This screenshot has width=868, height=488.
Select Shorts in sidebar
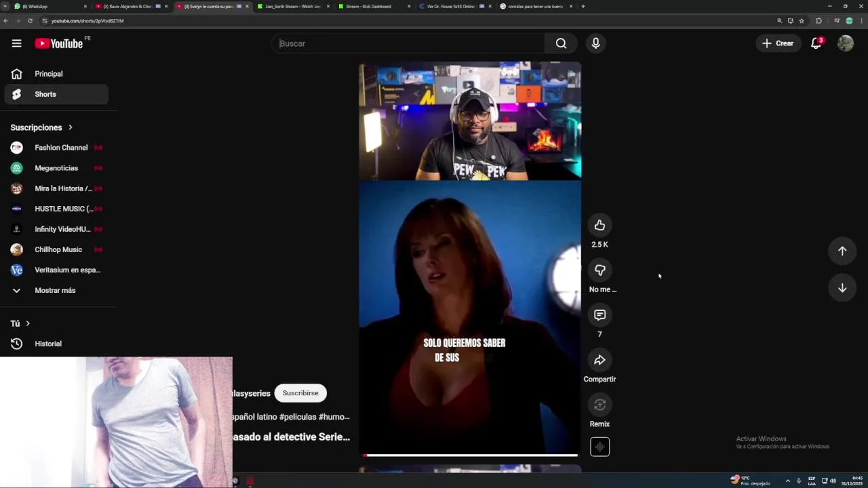pyautogui.click(x=56, y=94)
